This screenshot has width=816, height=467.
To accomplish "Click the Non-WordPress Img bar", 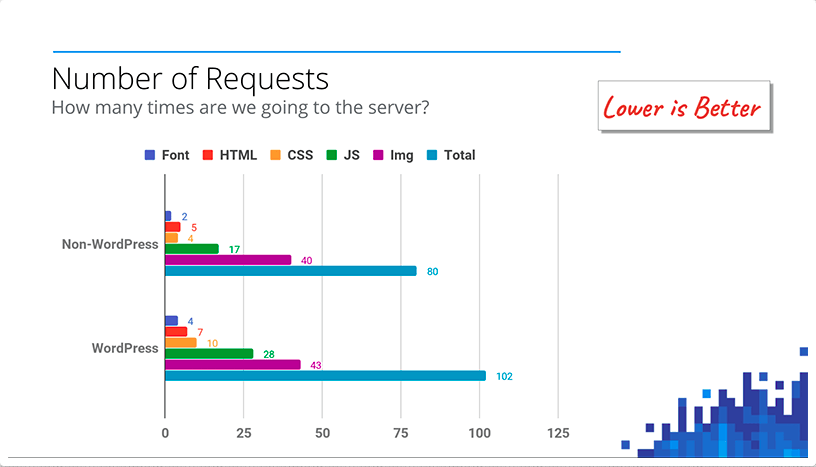I will point(228,260).
